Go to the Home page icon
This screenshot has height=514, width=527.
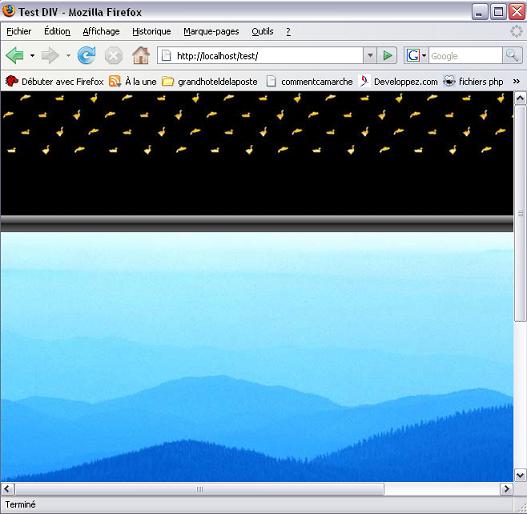coord(141,55)
